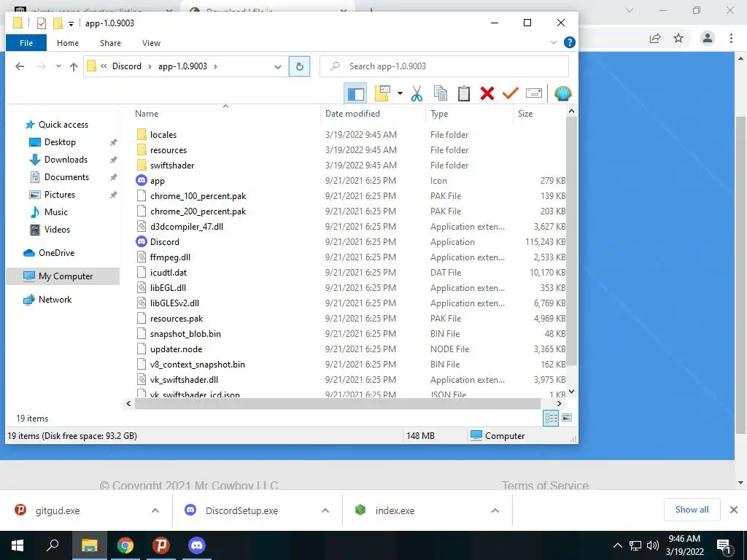
Task: Close the Chrome downloads bar
Action: (734, 510)
